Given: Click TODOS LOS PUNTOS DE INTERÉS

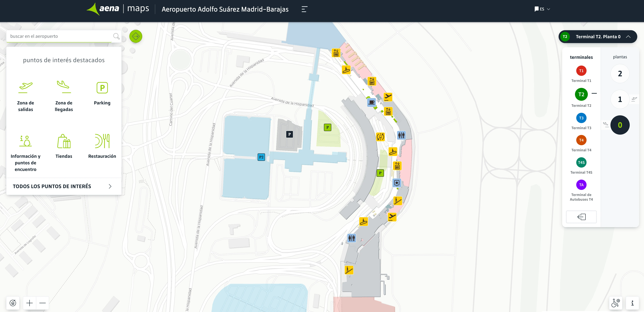Looking at the screenshot, I should tap(52, 186).
